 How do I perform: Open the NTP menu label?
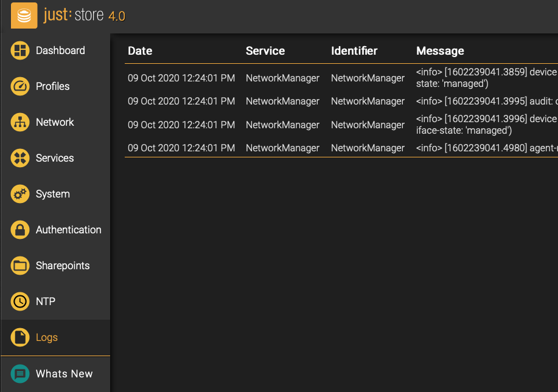point(46,301)
